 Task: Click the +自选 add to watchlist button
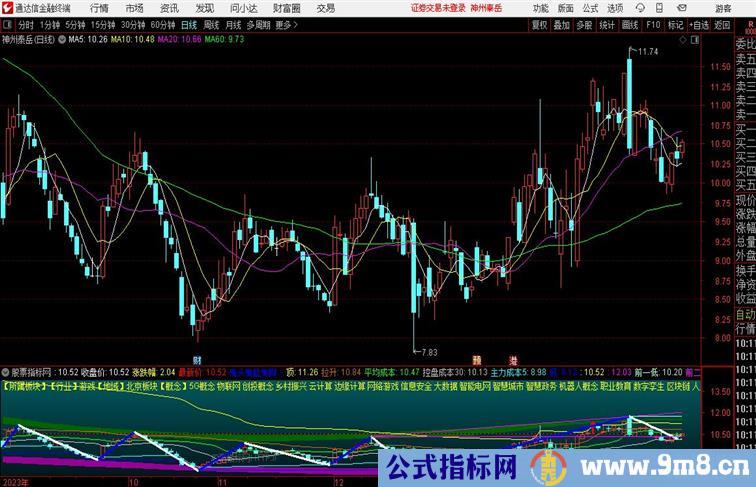pyautogui.click(x=698, y=25)
